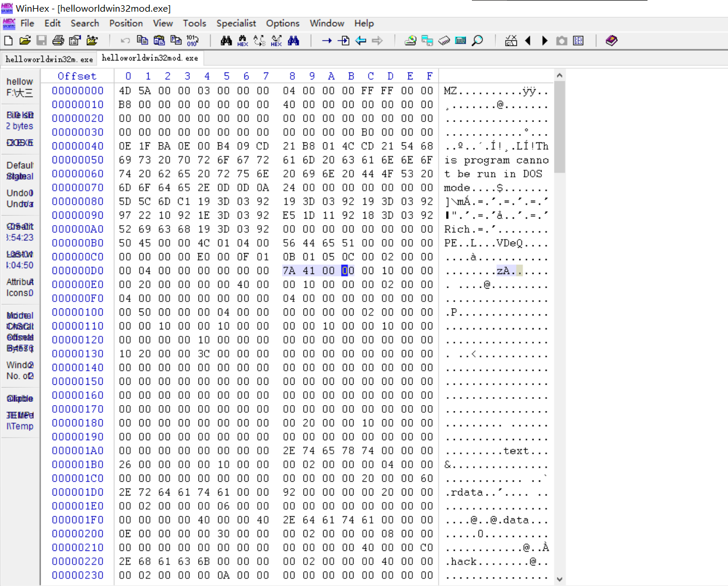Open the Tools menu

195,23
